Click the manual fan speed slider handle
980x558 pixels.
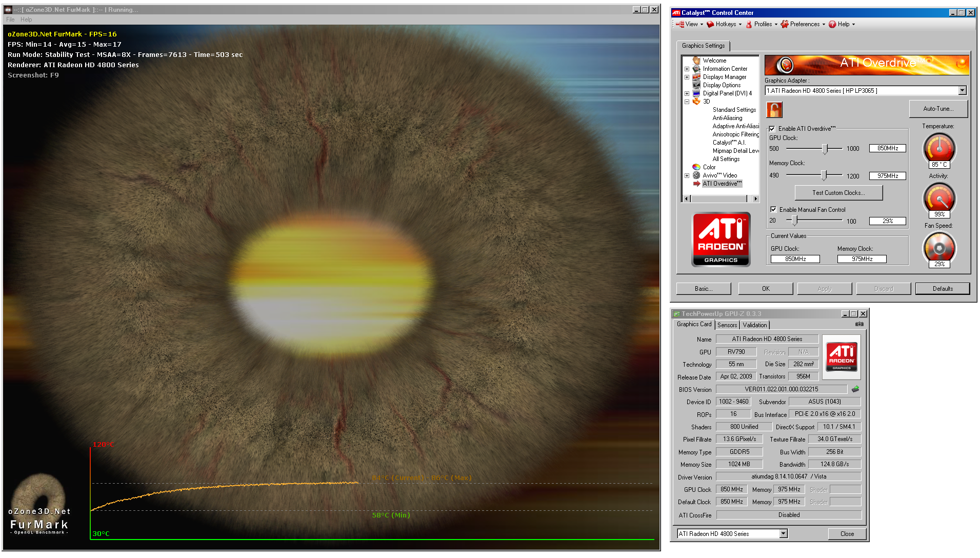tap(794, 221)
